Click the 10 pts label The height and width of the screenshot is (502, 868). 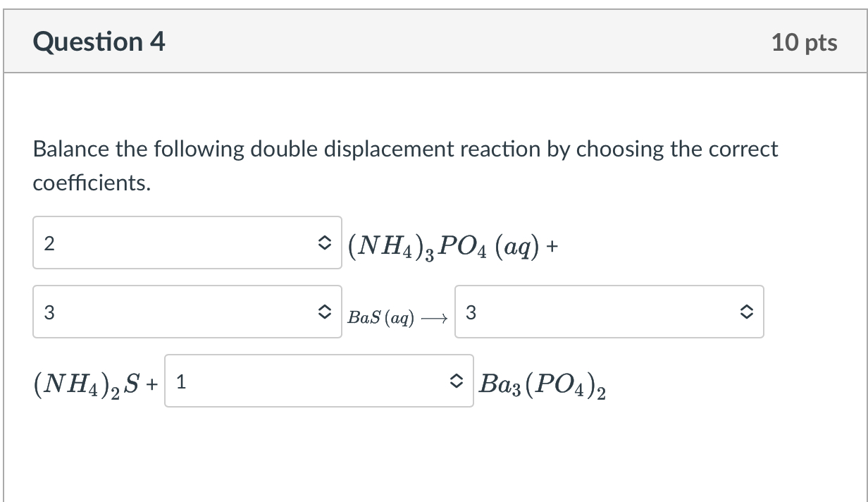tap(805, 42)
